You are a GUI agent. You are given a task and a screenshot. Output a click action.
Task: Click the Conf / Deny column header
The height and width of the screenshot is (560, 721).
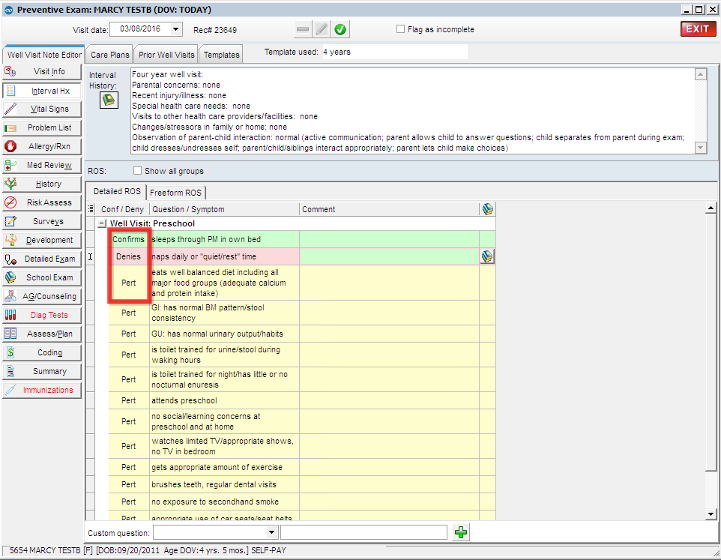tap(122, 209)
